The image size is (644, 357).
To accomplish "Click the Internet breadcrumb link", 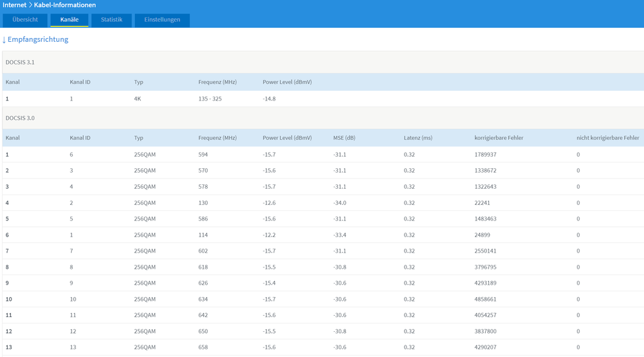I will pos(15,5).
